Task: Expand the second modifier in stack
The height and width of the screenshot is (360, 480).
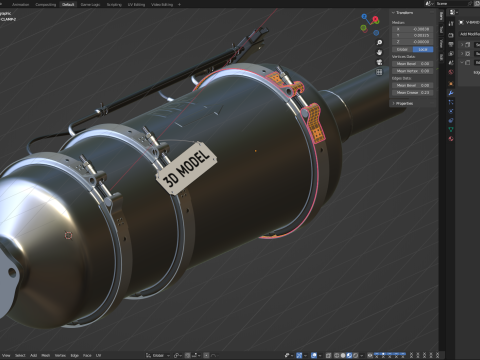Action: [x=462, y=54]
